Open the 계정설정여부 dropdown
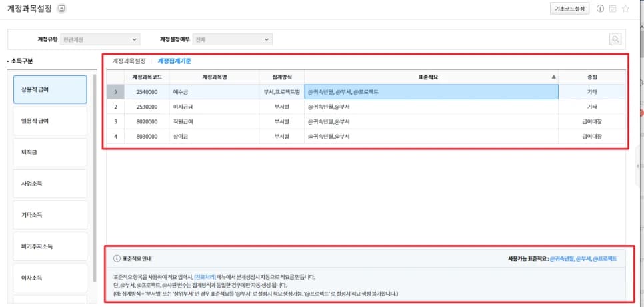Screen dimensions: 644x307 (x=233, y=39)
